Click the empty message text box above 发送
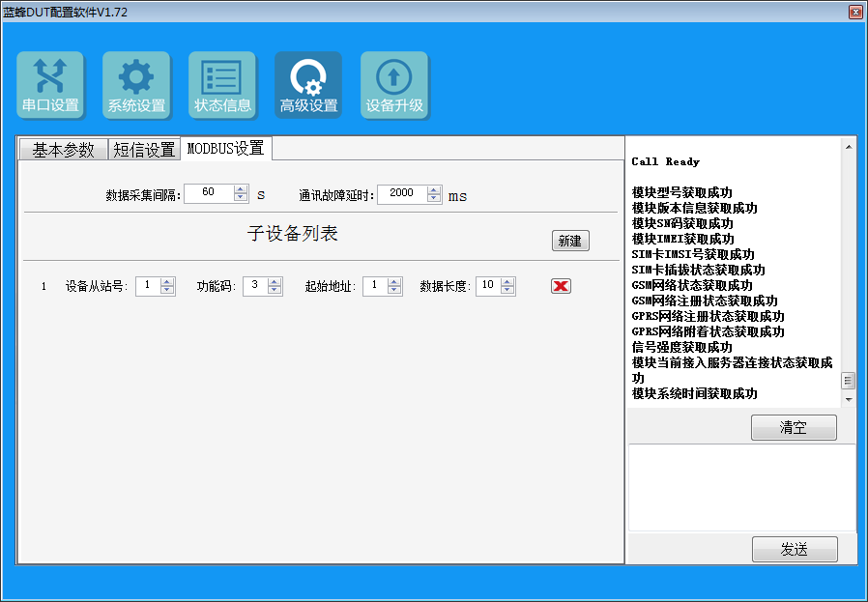868x602 pixels. click(741, 487)
